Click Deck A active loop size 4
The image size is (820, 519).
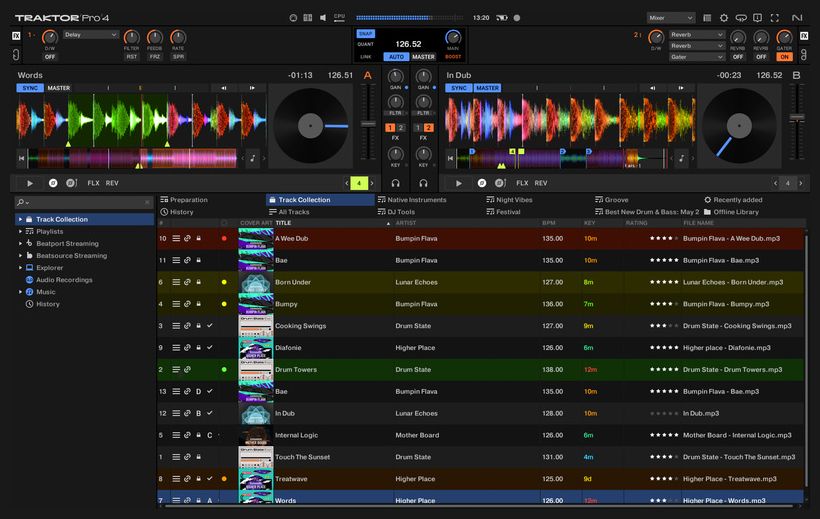[x=359, y=183]
